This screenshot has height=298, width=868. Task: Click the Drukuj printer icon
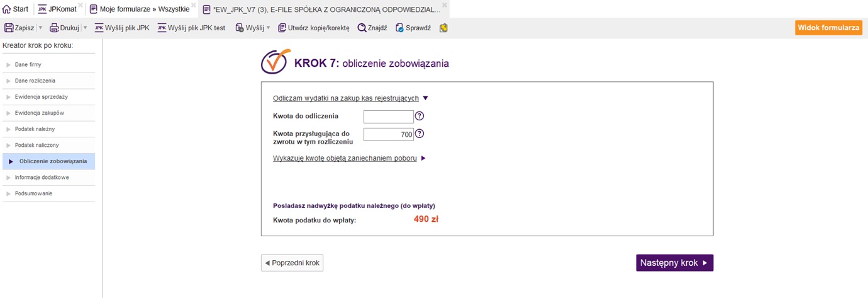coord(54,28)
